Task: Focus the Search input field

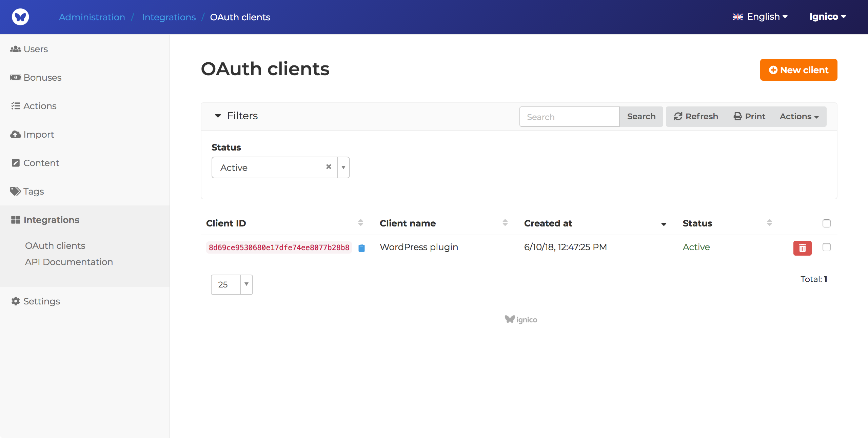Action: [x=570, y=117]
